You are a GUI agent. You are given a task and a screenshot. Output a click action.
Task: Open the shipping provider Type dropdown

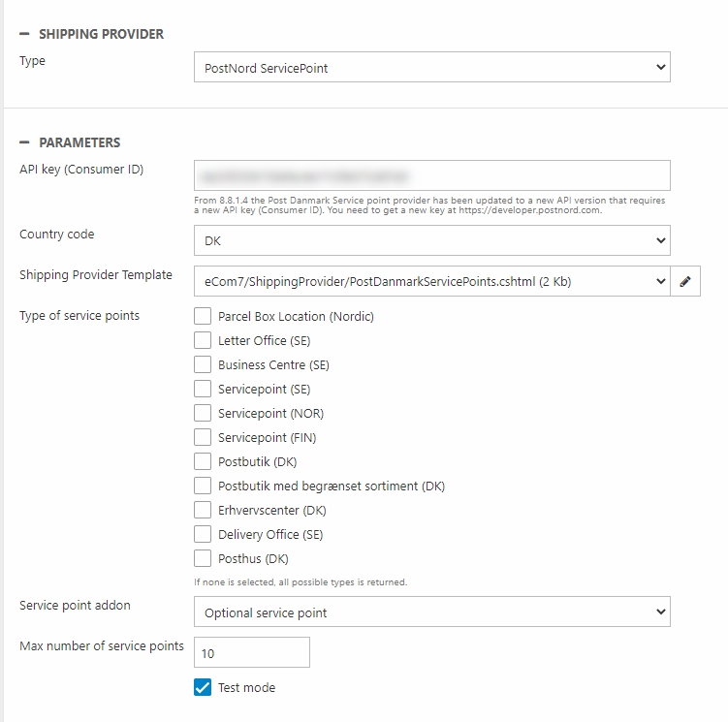tap(431, 68)
